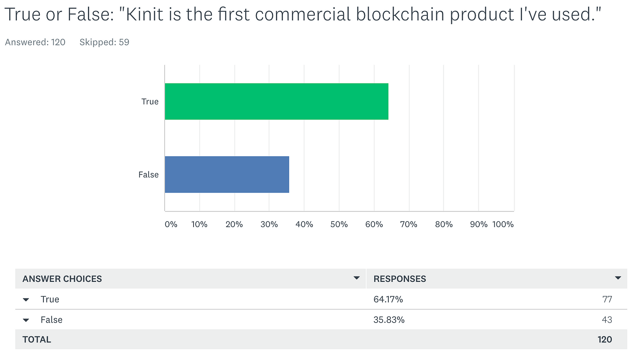Image resolution: width=644 pixels, height=360 pixels.
Task: Click the 50% axis label
Action: point(339,224)
